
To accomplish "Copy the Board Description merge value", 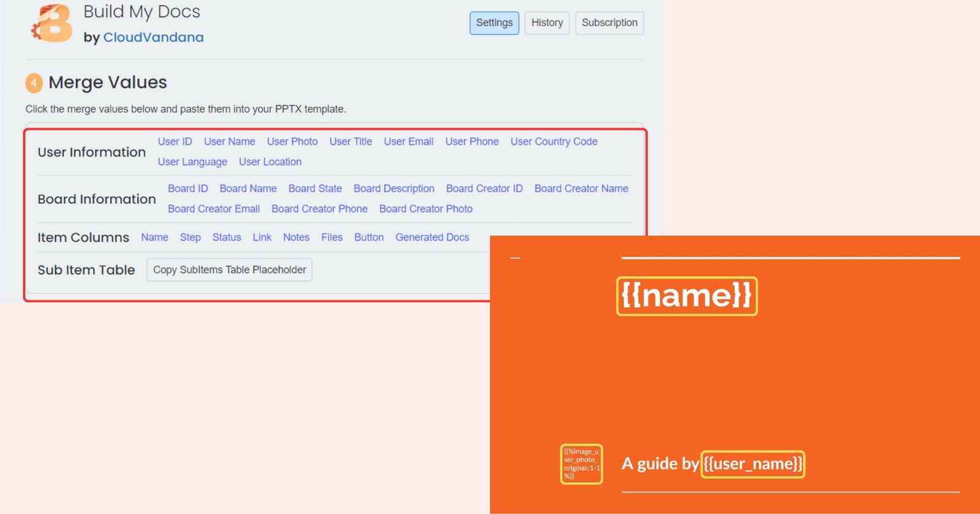I will click(x=394, y=188).
